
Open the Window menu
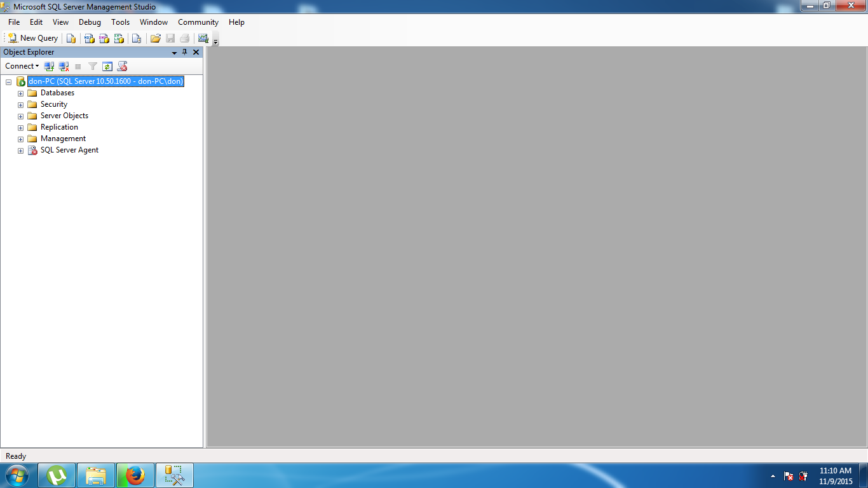click(x=154, y=22)
